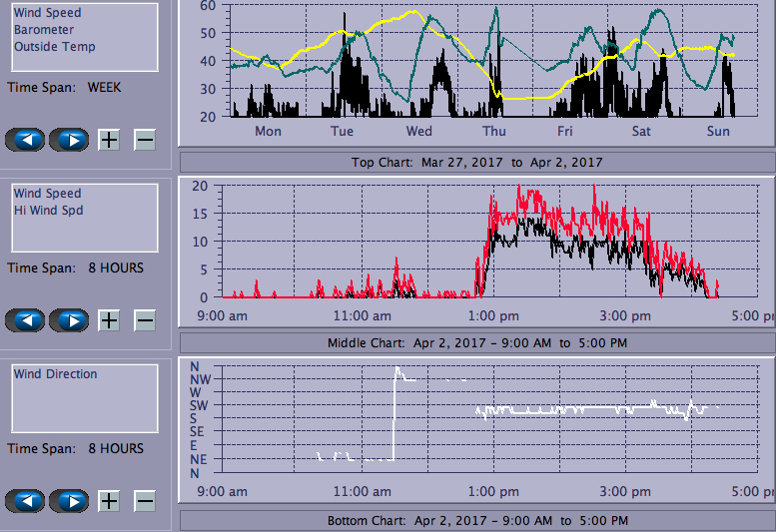Go back in time on middle chart
Screen dimensions: 776x532
(26, 320)
